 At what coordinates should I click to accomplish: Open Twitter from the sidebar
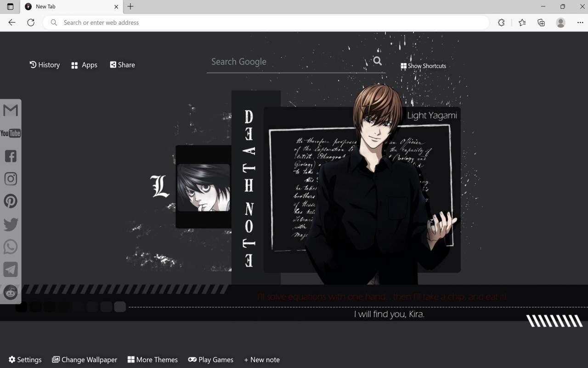tap(11, 224)
